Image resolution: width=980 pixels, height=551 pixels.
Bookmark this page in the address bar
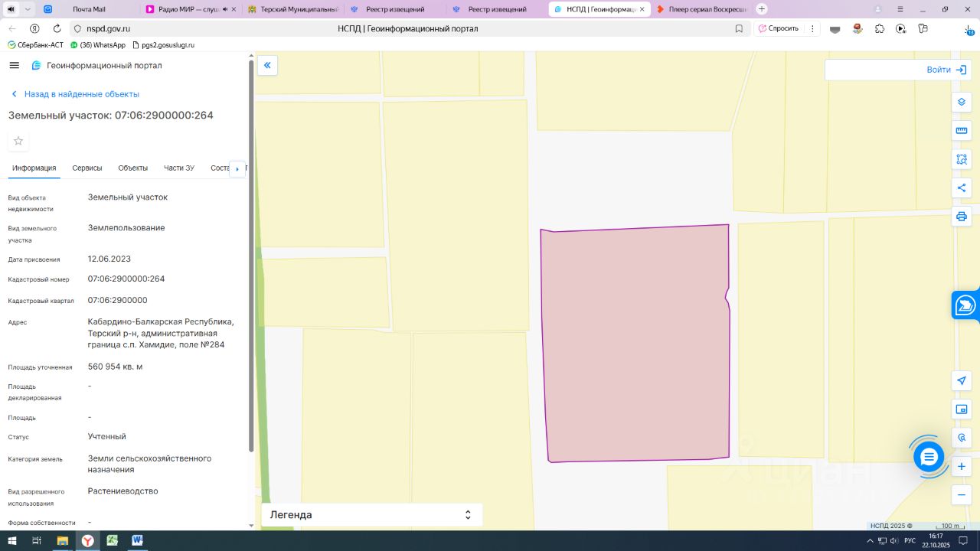coord(739,28)
